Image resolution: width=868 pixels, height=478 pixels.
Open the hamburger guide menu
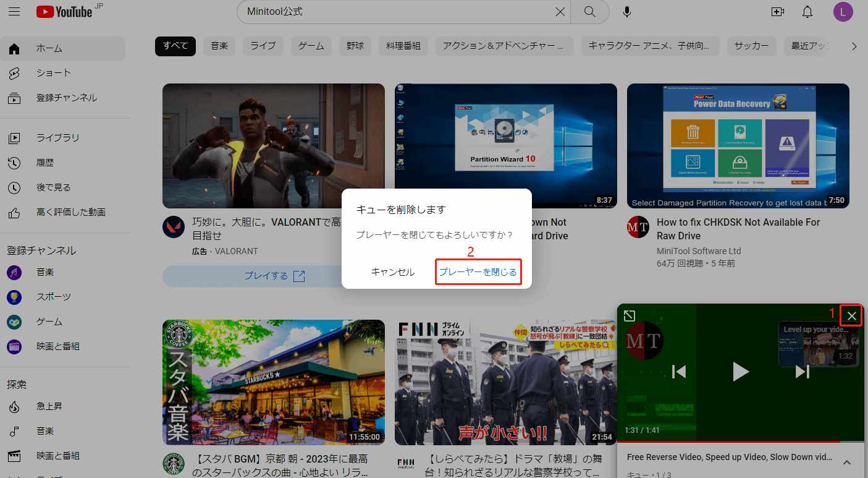click(14, 12)
